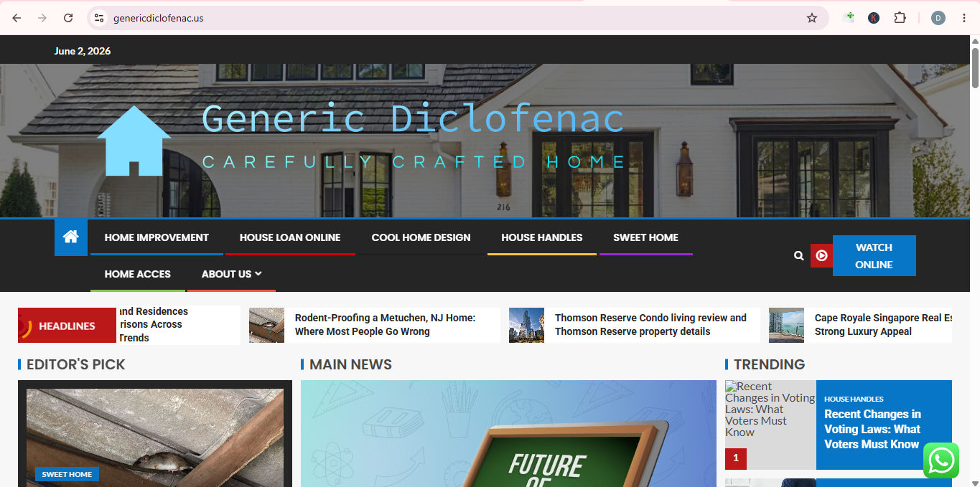Click the green plus extension icon
This screenshot has width=980, height=487.
coord(849,18)
